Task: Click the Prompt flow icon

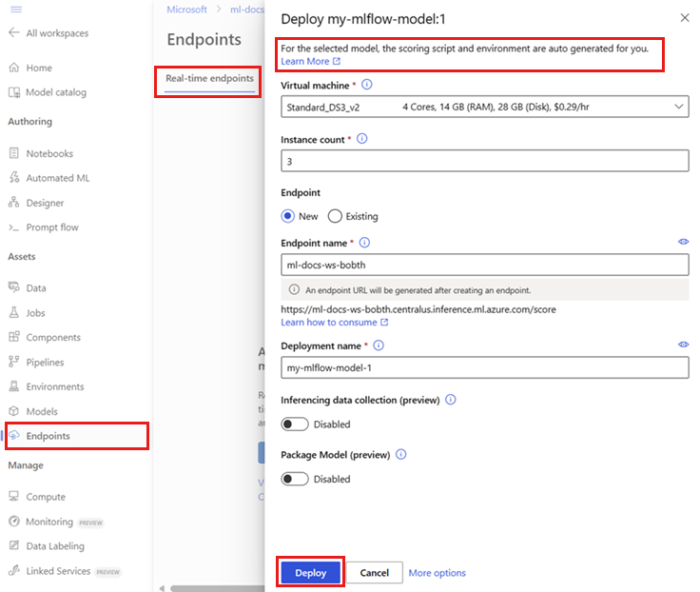Action: tap(14, 227)
